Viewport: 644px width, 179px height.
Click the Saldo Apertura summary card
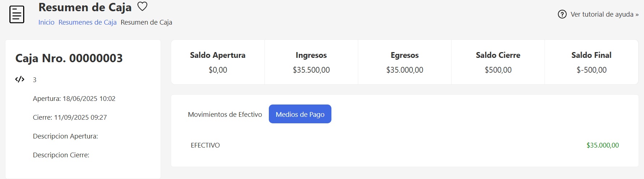point(218,62)
